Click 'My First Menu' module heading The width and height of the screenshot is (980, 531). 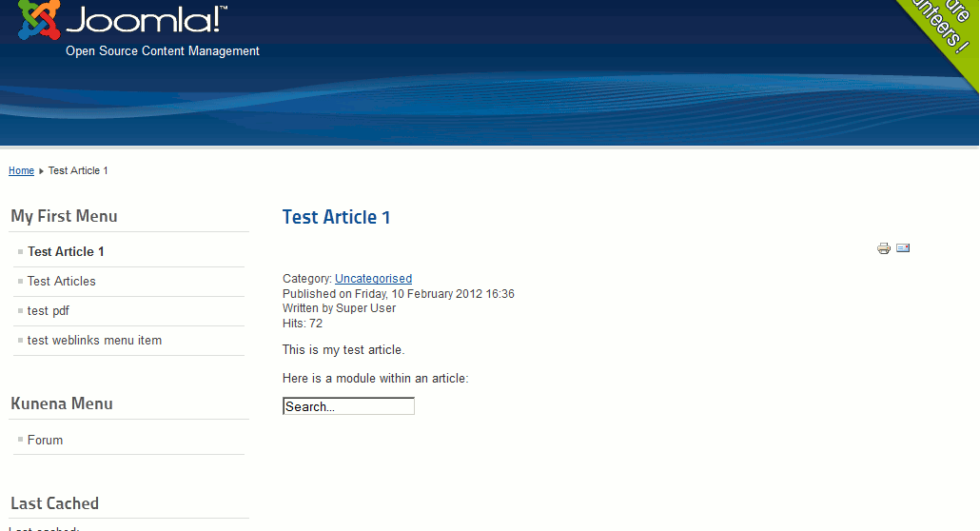pyautogui.click(x=64, y=216)
